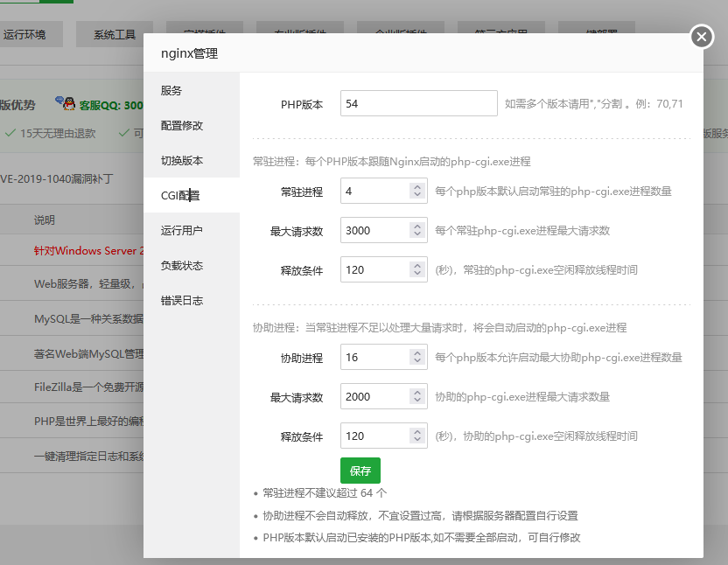The height and width of the screenshot is (565, 728).
Task: View 负载状态 in the nginx sidebar
Action: tap(192, 266)
